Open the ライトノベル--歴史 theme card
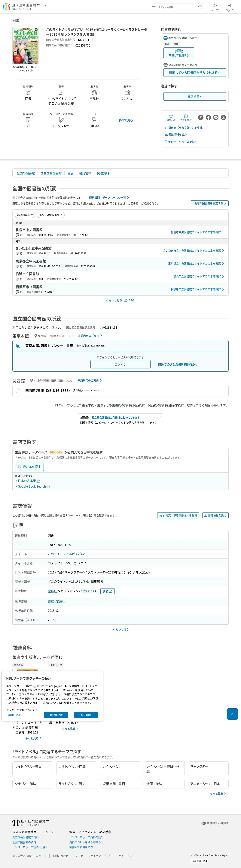241x868 pixels. click(77, 784)
